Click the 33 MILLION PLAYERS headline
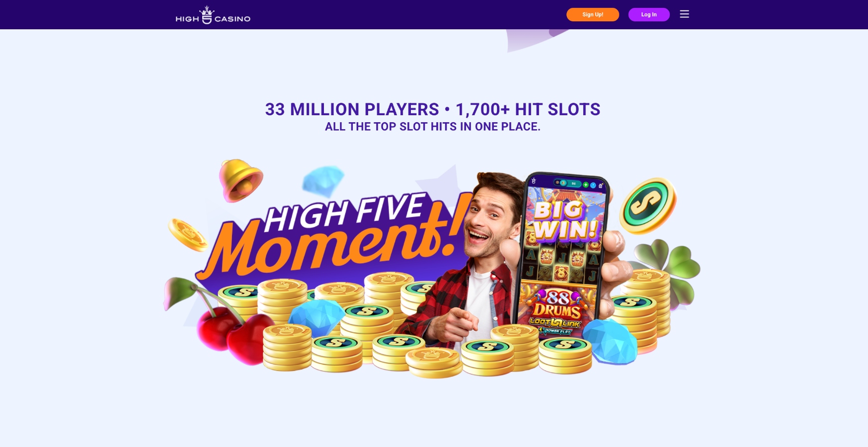The width and height of the screenshot is (868, 447). (x=432, y=109)
